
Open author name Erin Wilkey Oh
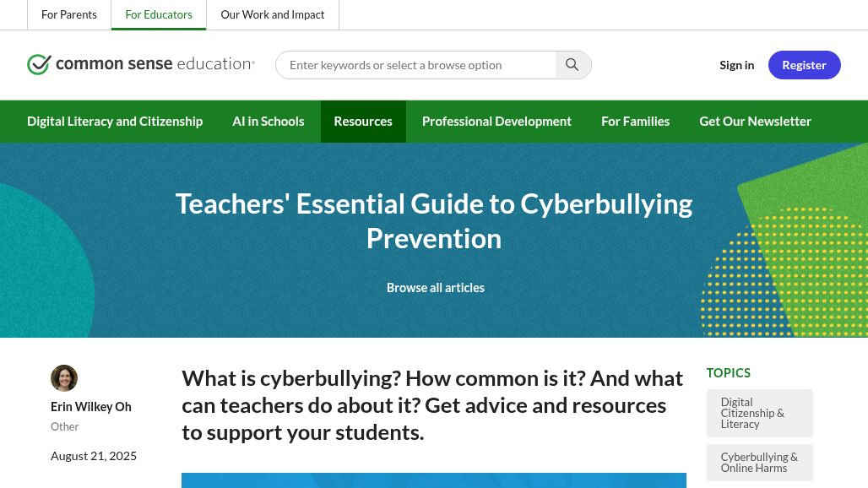click(91, 407)
